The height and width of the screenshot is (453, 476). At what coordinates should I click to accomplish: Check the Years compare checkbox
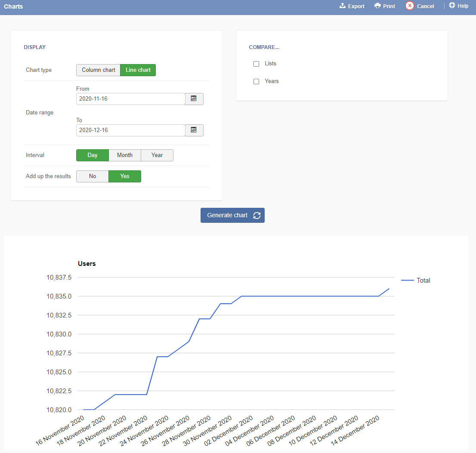point(256,81)
